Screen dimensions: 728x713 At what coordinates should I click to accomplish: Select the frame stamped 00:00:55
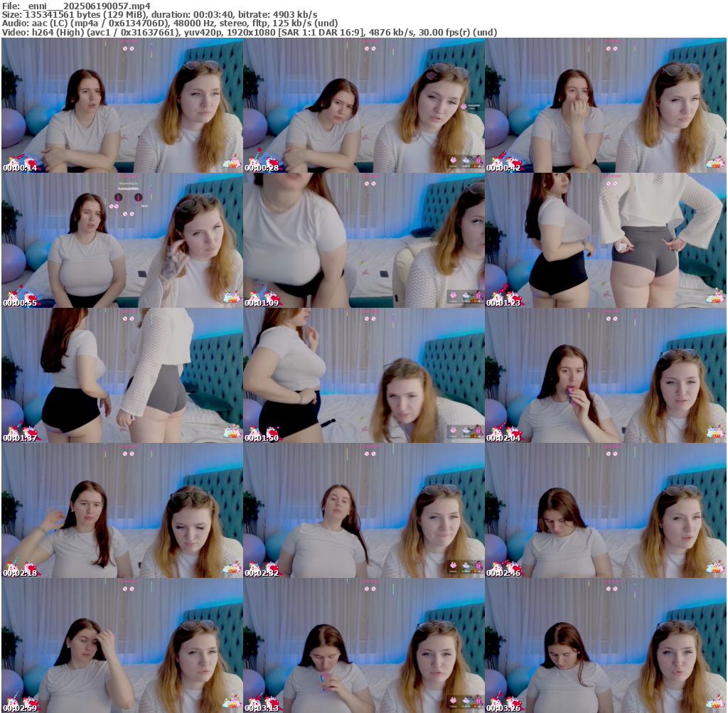pyautogui.click(x=122, y=240)
